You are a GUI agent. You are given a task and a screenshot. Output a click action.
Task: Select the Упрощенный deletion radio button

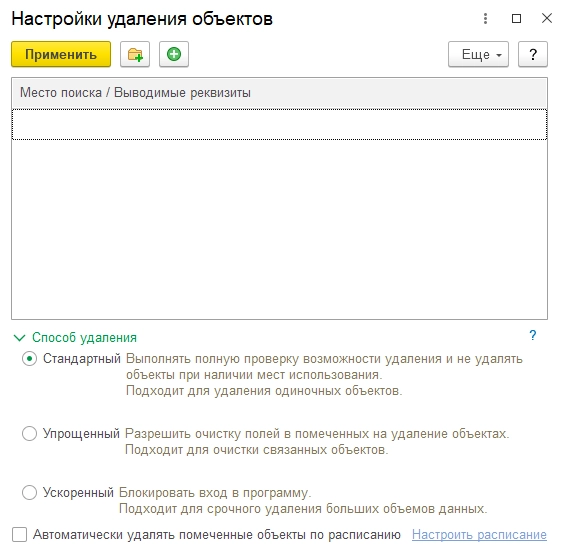coord(29,434)
